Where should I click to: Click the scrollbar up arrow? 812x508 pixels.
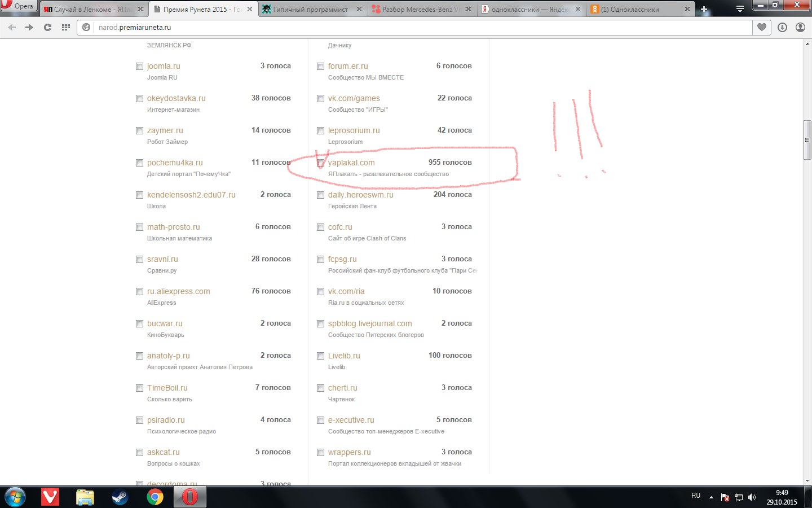[x=807, y=44]
